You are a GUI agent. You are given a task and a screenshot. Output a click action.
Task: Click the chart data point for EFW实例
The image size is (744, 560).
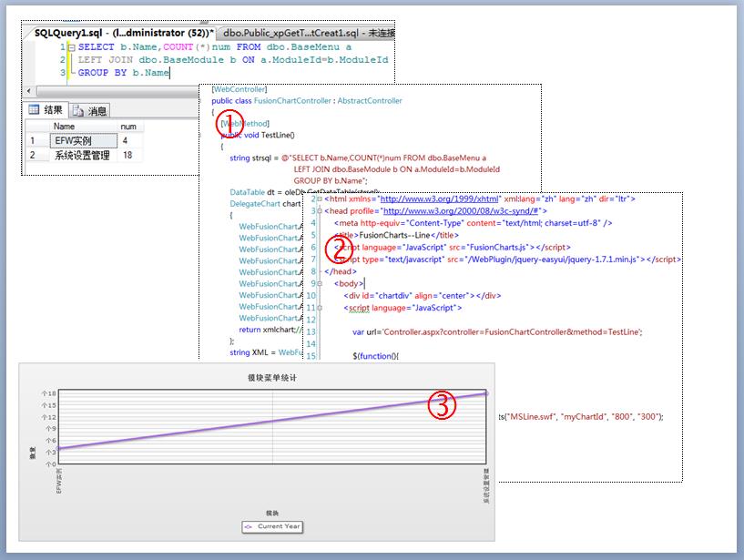58,449
